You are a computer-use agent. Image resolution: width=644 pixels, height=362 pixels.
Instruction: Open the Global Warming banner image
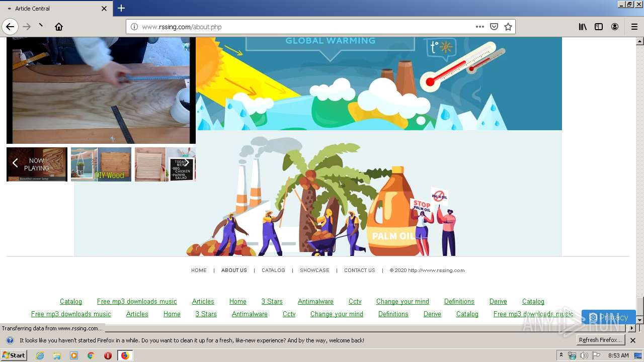(x=379, y=83)
